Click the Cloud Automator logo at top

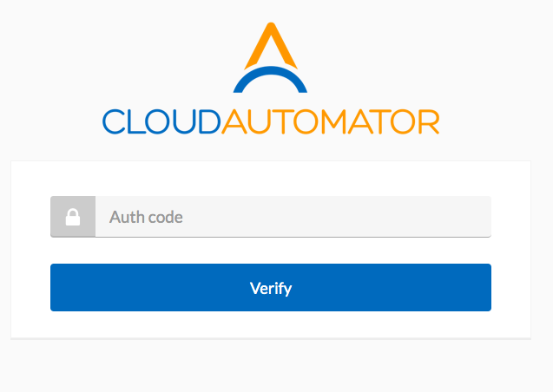(x=271, y=79)
